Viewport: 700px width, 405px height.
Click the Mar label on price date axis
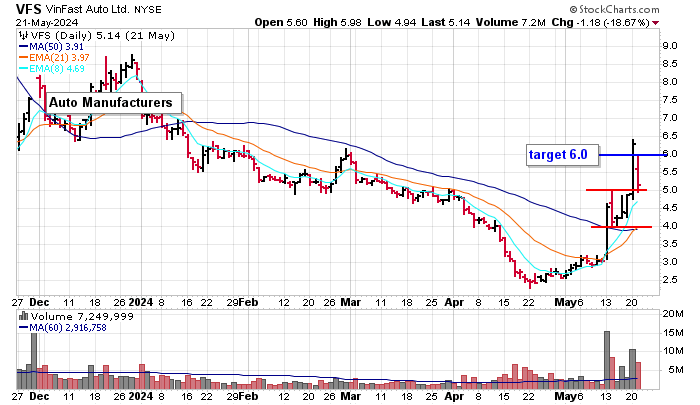pyautogui.click(x=350, y=302)
